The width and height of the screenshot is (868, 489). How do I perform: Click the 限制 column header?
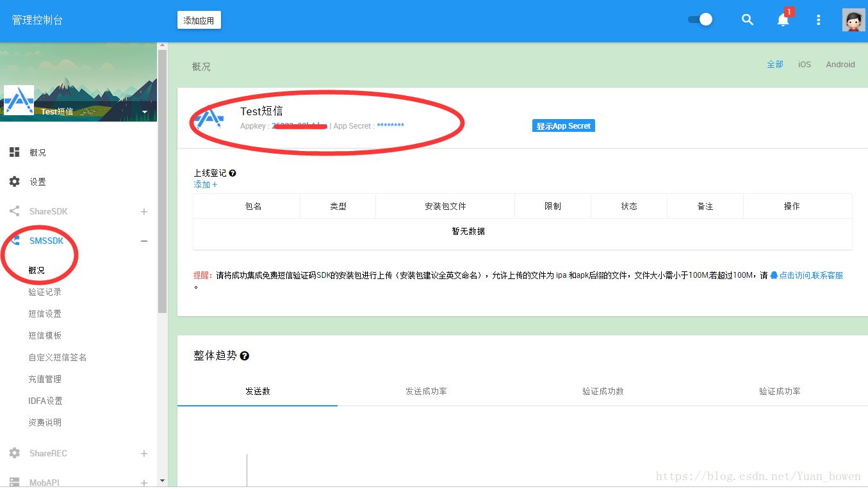(x=553, y=206)
